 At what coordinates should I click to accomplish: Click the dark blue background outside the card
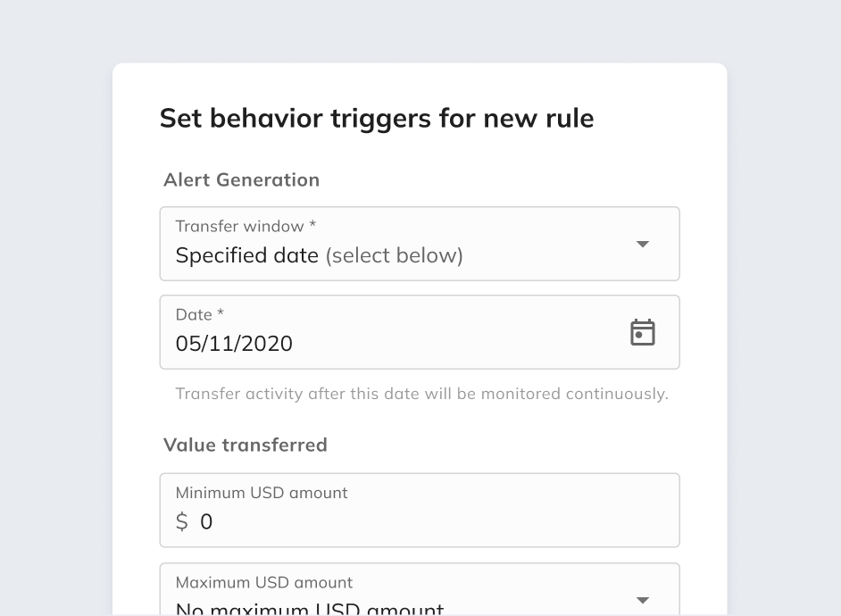point(54,268)
